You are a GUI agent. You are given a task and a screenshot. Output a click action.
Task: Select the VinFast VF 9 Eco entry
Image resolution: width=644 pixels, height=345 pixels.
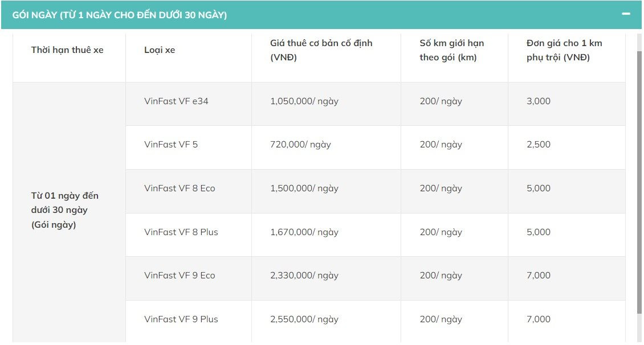tap(179, 276)
